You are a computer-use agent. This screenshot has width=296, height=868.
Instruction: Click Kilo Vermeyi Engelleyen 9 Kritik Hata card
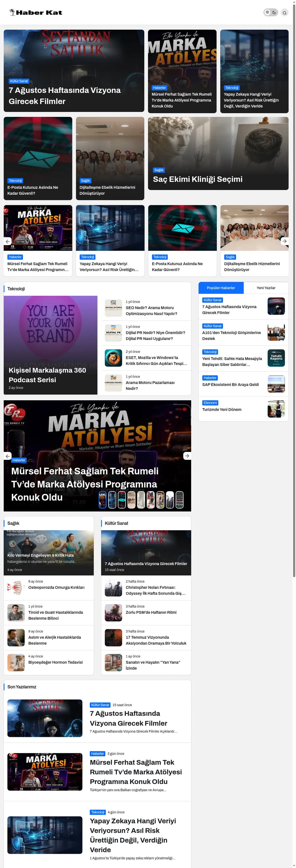49,553
